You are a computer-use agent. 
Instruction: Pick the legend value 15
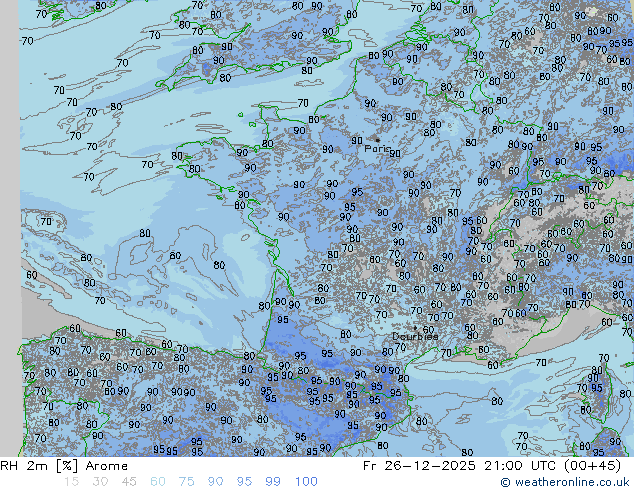[71, 482]
